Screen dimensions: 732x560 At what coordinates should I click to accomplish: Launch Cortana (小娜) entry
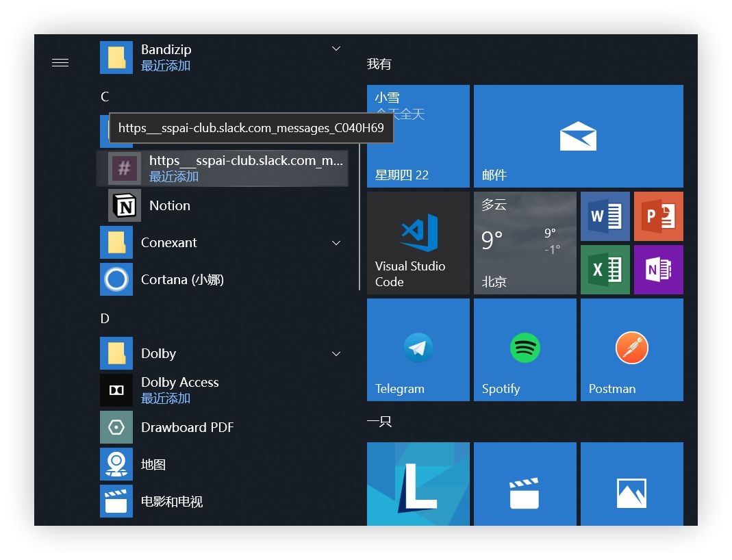(183, 279)
